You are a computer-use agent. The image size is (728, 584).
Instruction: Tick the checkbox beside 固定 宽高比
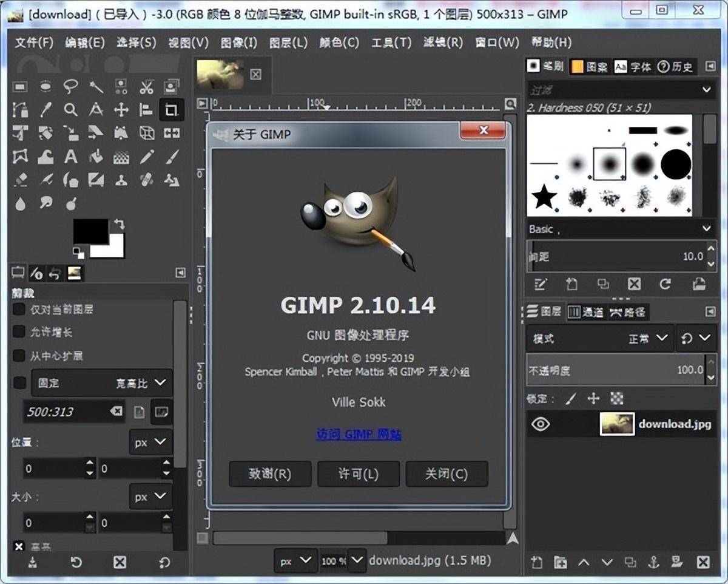(x=19, y=382)
